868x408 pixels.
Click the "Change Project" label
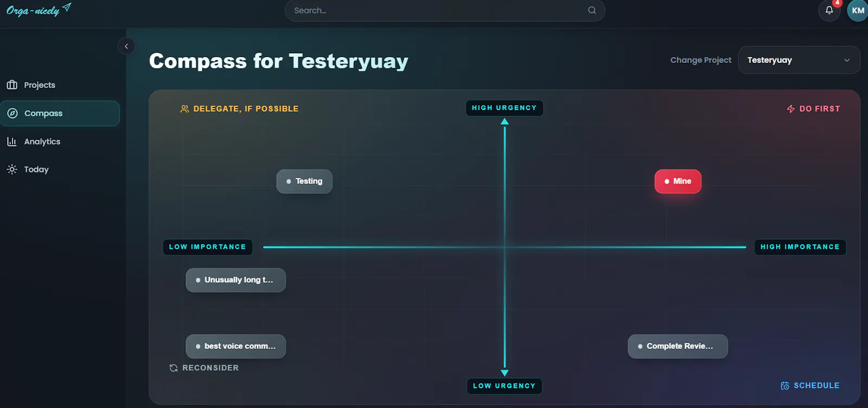tap(701, 60)
